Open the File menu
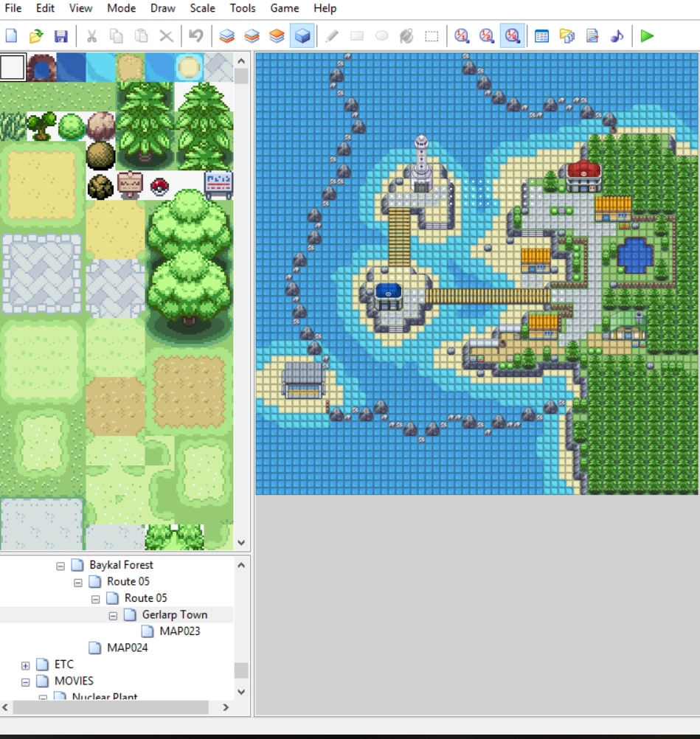This screenshot has height=739, width=700. pyautogui.click(x=13, y=8)
